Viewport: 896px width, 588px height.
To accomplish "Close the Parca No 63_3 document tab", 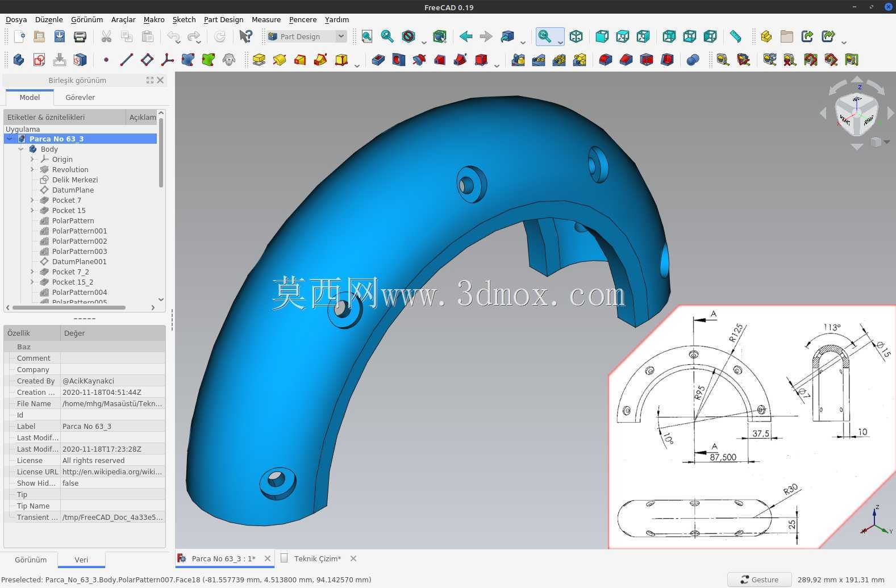I will (x=268, y=558).
